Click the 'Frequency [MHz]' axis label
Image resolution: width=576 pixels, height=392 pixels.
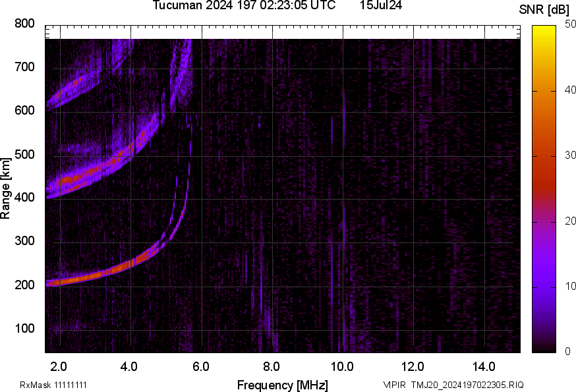click(283, 385)
